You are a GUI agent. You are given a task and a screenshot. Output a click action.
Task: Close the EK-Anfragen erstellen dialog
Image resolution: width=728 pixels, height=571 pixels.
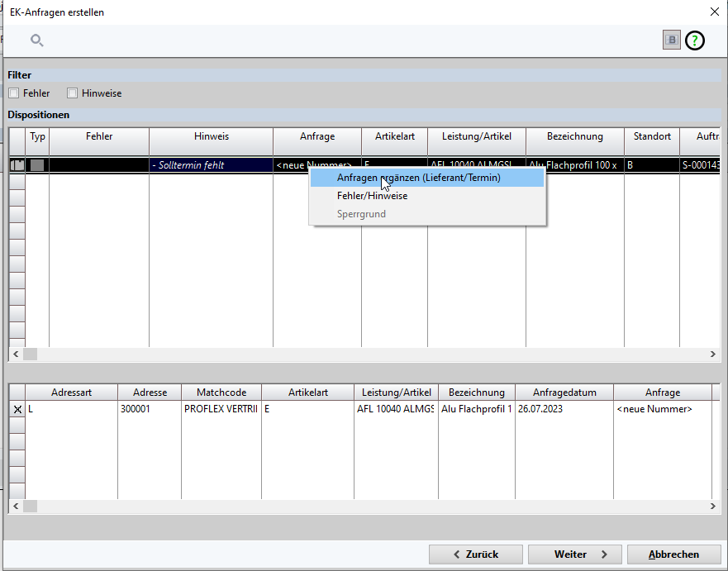(714, 12)
